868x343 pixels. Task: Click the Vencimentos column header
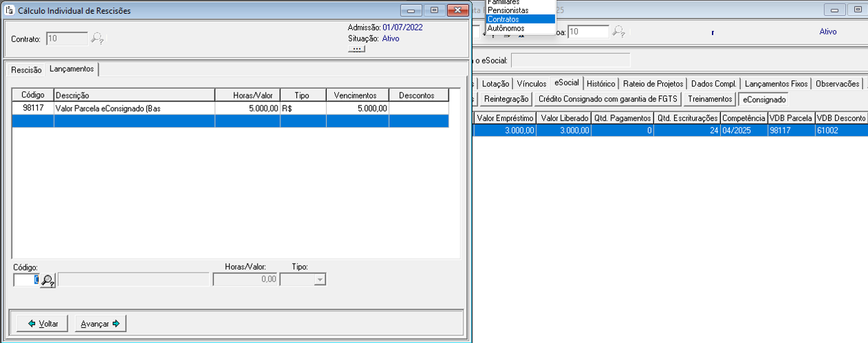[x=357, y=95]
